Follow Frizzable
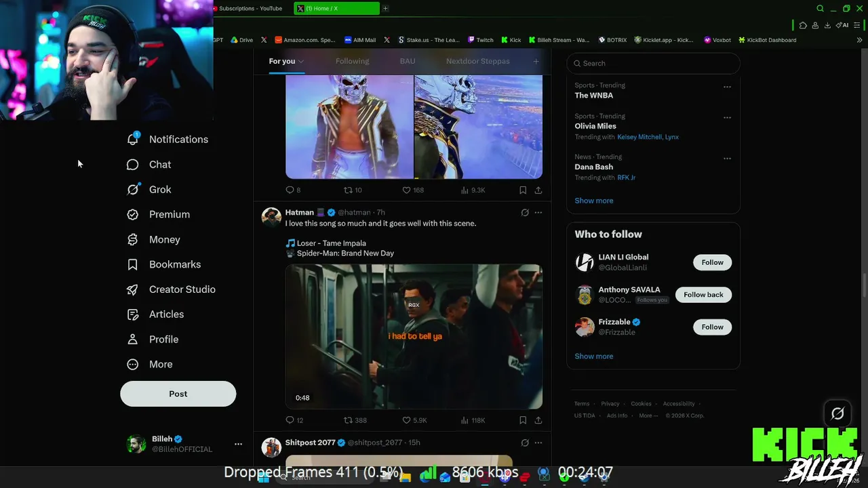 [712, 327]
